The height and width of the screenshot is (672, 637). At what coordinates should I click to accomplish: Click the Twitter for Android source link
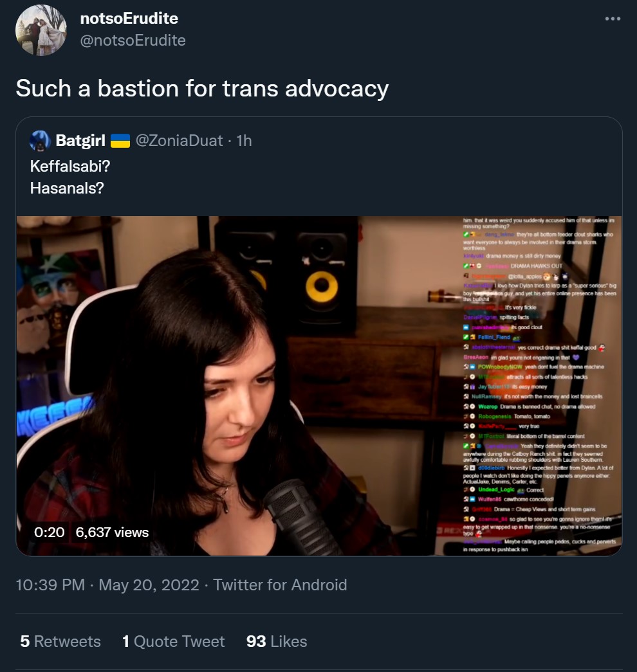pyautogui.click(x=280, y=585)
